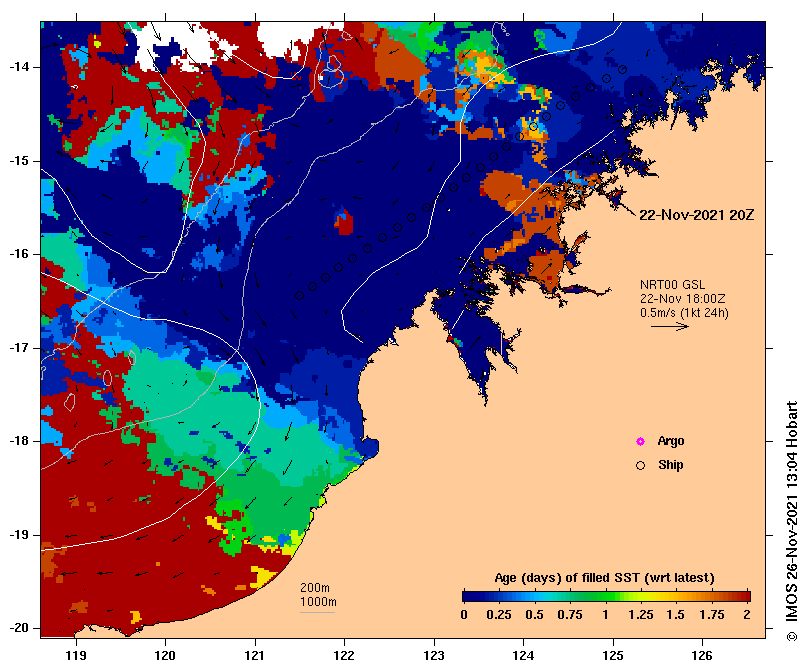This screenshot has height=672, width=809.
Task: Click the '0.5m/s (1kt 24h)' scale text
Action: pos(684,313)
